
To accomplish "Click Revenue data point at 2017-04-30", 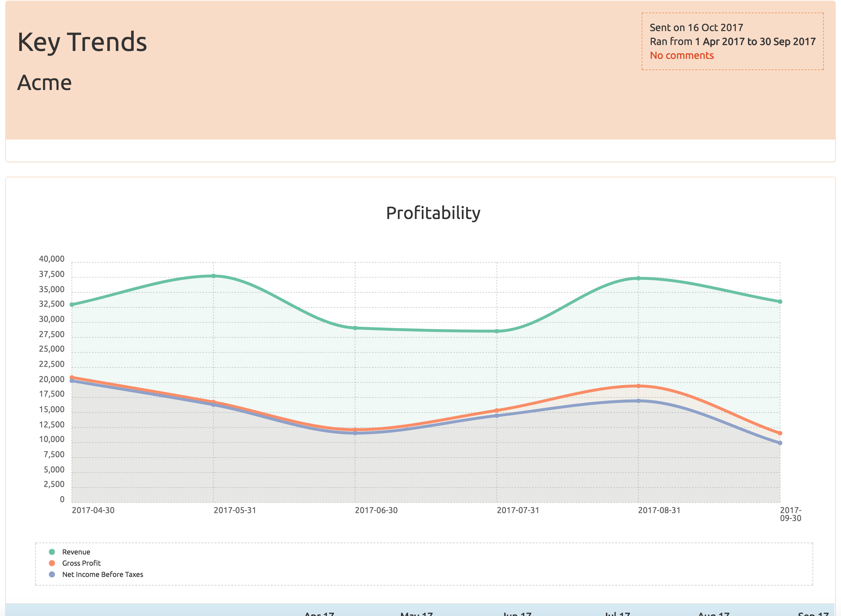I will pos(72,305).
